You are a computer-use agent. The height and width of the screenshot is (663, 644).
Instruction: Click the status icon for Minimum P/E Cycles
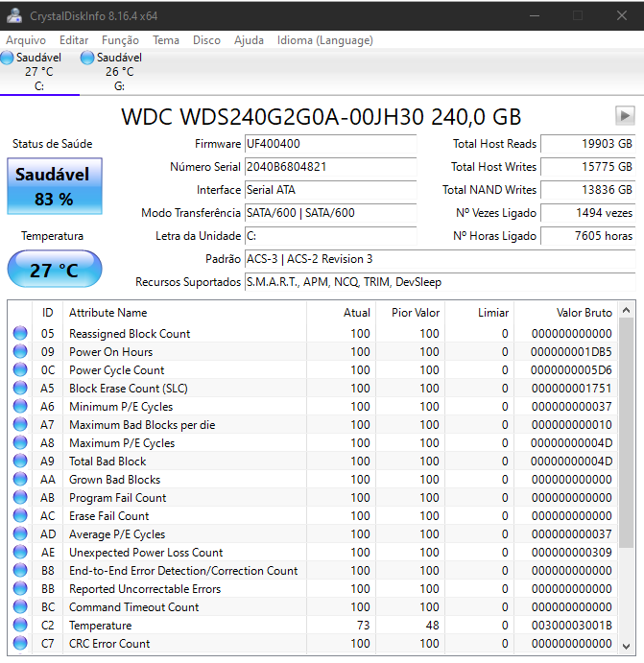(20, 406)
